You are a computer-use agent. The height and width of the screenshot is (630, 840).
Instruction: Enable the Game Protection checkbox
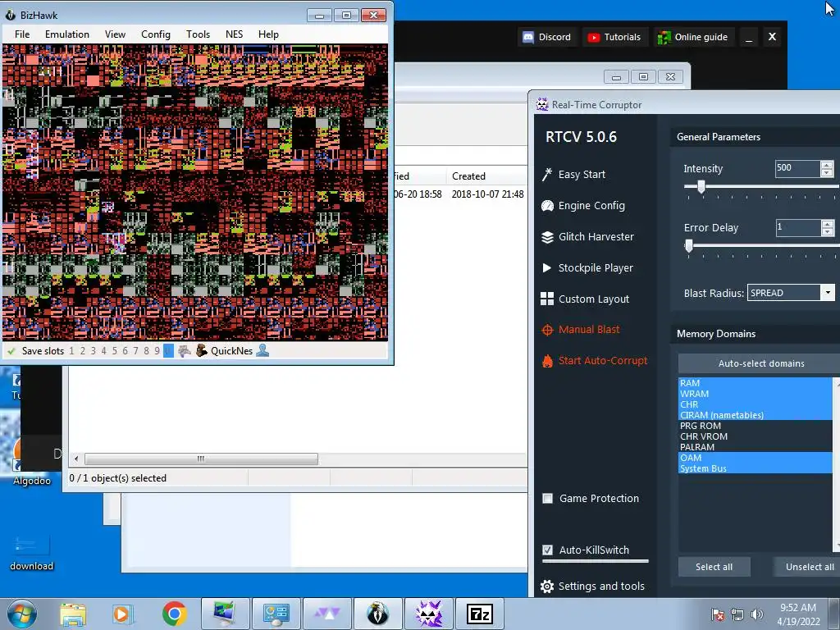click(547, 498)
